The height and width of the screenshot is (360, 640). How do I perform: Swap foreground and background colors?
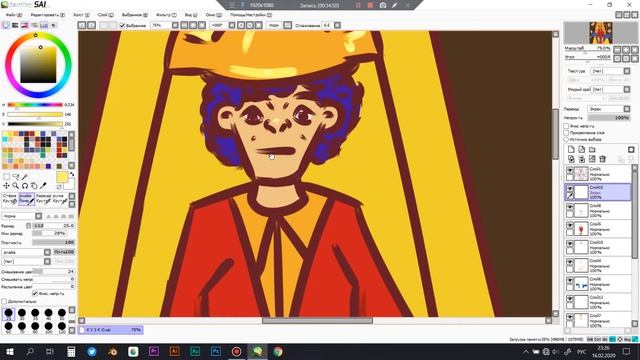tap(72, 174)
